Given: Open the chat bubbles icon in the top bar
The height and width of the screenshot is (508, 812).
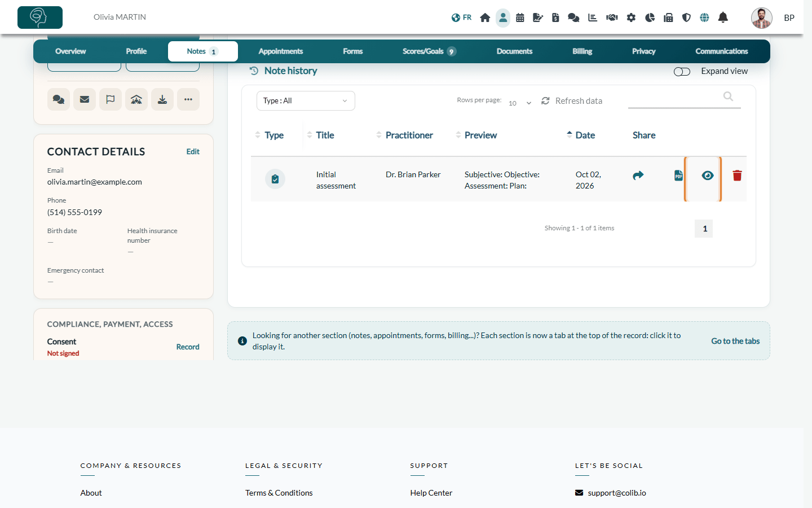Looking at the screenshot, I should [573, 17].
